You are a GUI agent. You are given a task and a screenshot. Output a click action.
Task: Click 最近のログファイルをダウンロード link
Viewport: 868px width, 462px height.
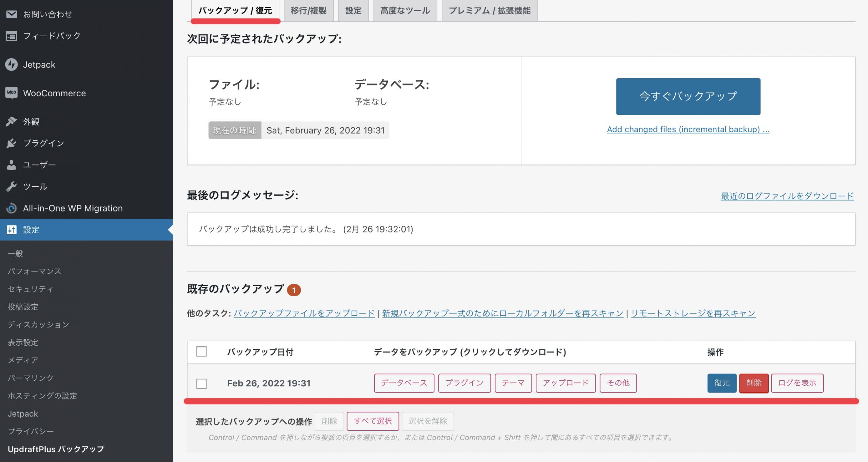(787, 196)
